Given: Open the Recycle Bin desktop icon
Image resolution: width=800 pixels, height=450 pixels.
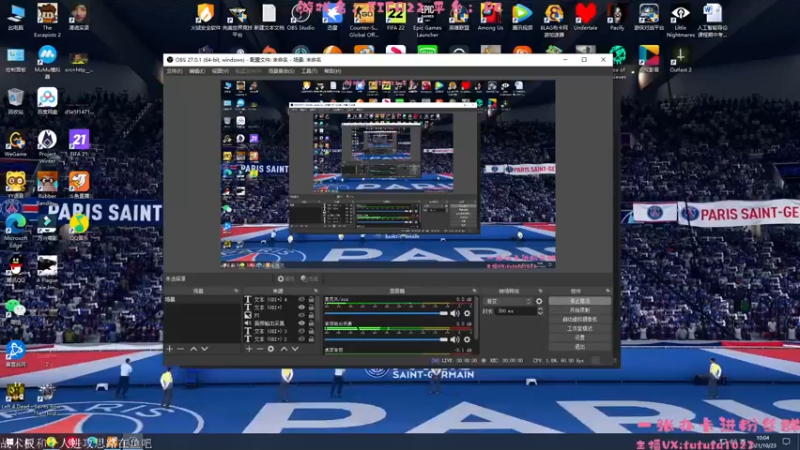Looking at the screenshot, I should click(16, 101).
